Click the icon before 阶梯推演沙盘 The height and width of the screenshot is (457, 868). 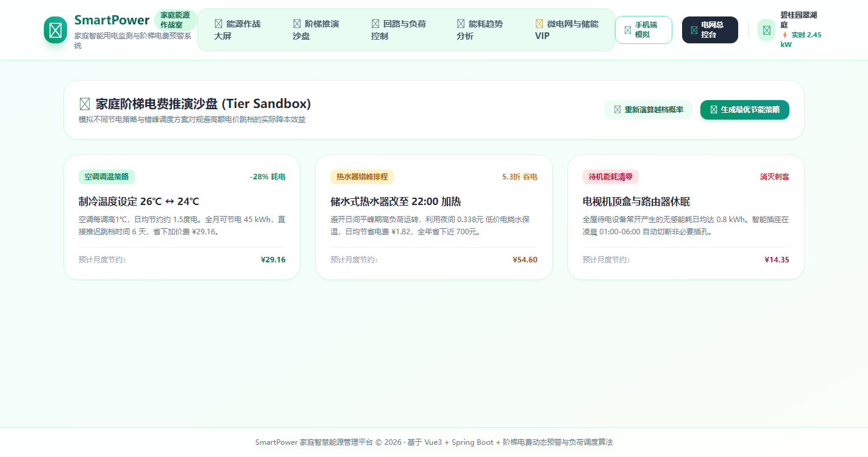[297, 24]
